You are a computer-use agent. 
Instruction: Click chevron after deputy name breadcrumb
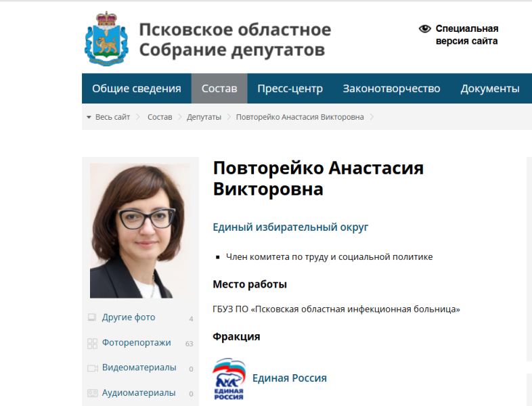pos(372,117)
